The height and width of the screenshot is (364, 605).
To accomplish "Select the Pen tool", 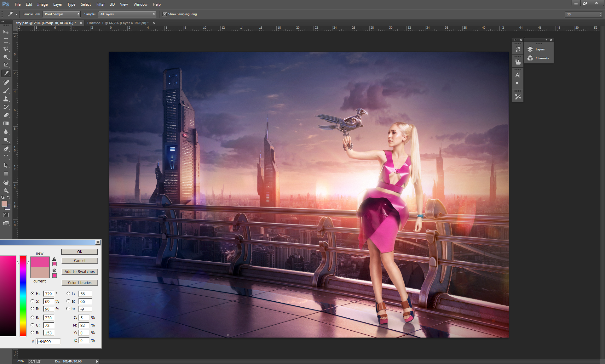I will click(6, 149).
